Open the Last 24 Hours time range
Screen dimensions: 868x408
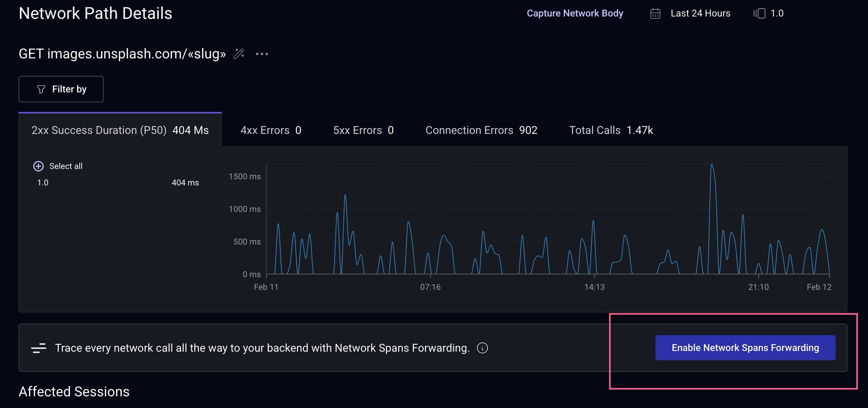click(x=700, y=13)
